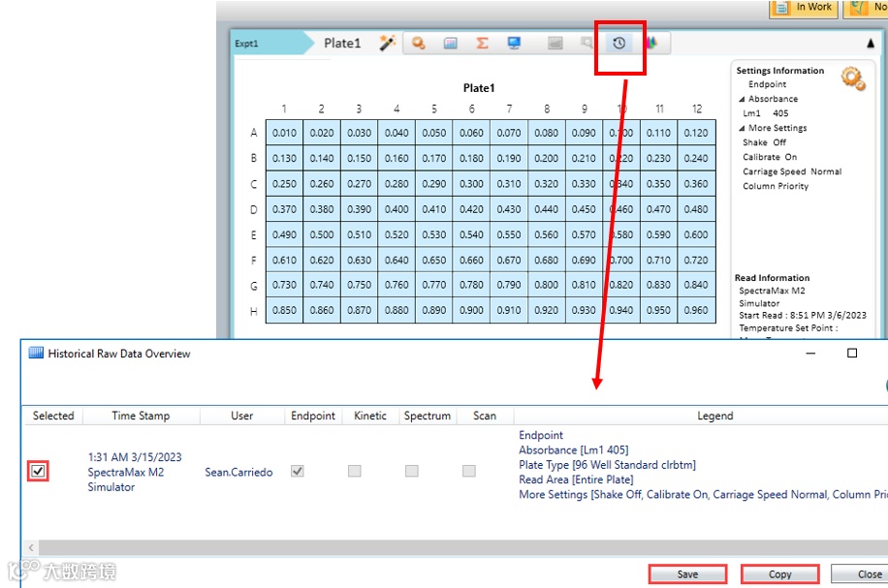Viewport: 888px width, 588px height.
Task: Click the Column Priority setting
Action: pos(776,186)
